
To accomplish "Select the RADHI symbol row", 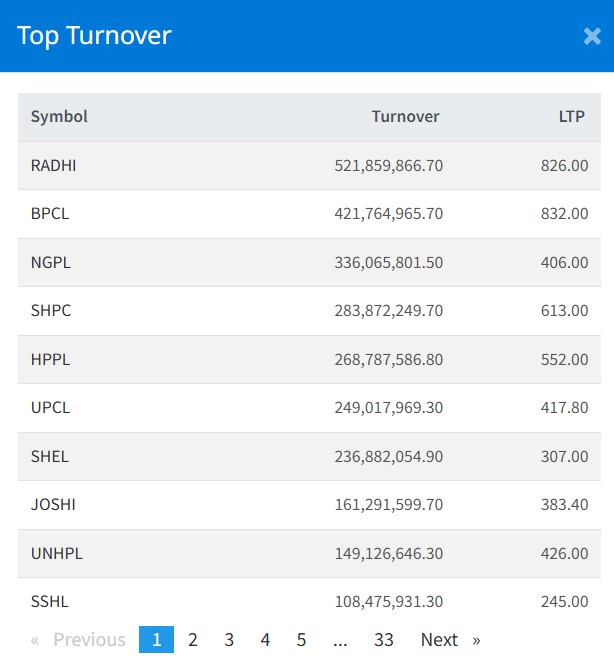I will [x=54, y=166].
